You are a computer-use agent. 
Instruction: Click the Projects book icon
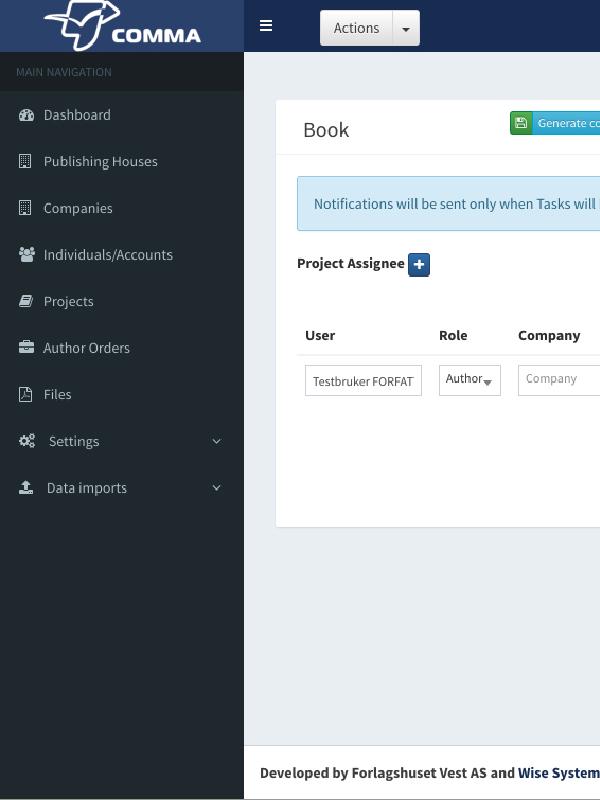point(26,301)
